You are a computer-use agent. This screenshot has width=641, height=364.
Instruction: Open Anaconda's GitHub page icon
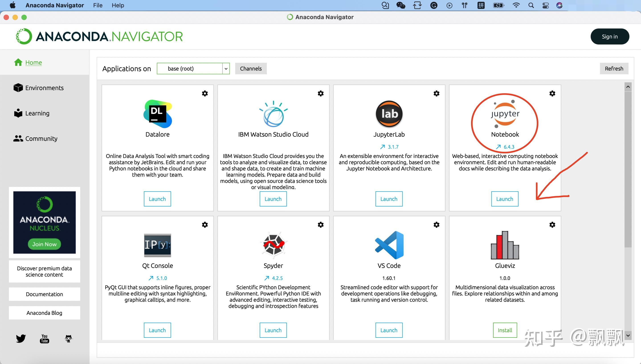[68, 339]
